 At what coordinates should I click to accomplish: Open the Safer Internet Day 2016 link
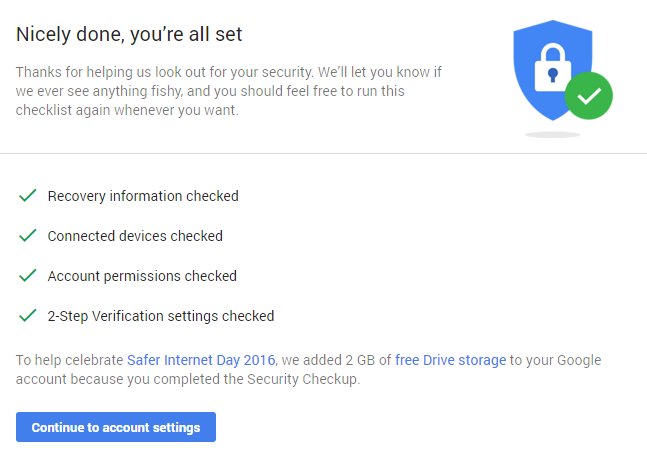pyautogui.click(x=202, y=360)
